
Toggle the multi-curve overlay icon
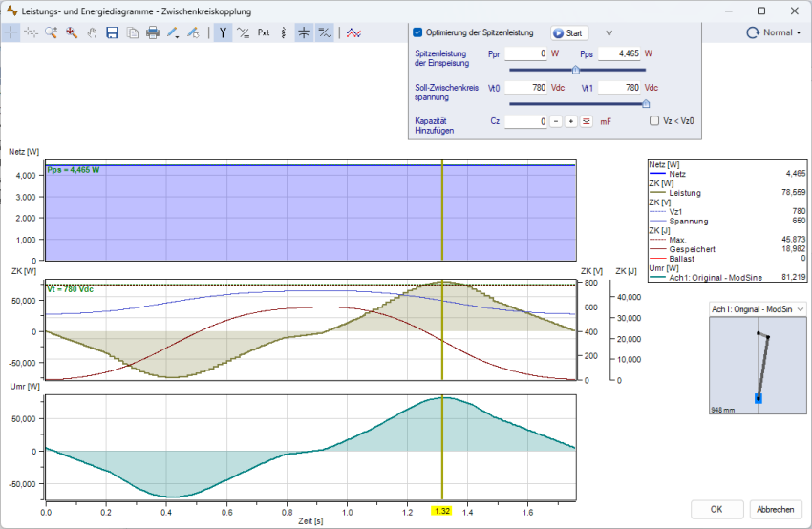[353, 32]
